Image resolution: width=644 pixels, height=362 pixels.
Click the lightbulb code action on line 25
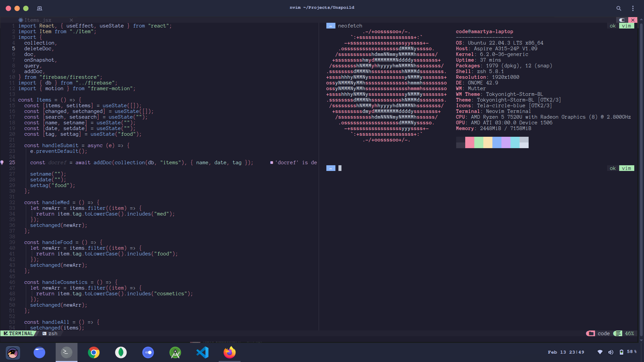coord(2,163)
